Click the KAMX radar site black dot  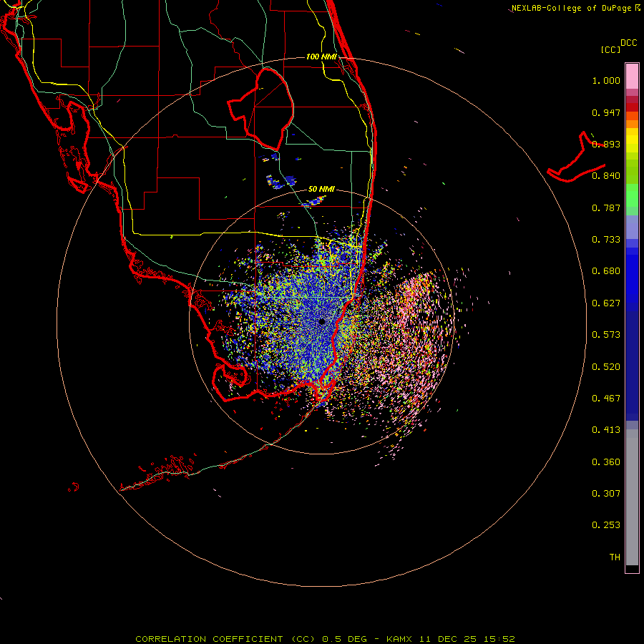[322, 321]
